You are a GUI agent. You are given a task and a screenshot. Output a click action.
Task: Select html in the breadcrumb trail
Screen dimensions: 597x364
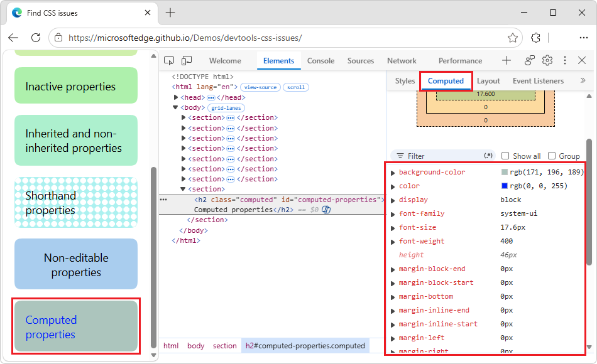pos(171,346)
